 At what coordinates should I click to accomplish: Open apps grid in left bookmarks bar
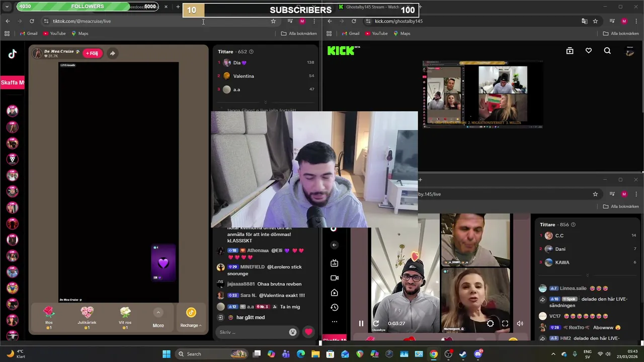click(7, 33)
